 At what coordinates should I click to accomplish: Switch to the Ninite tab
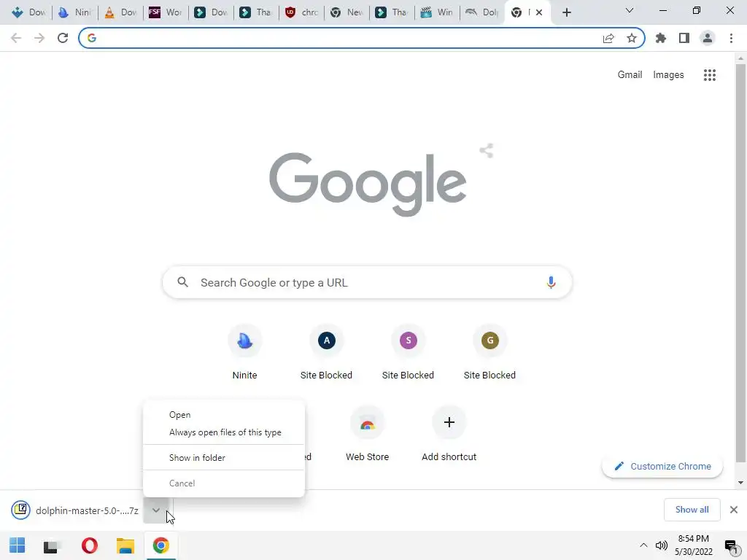75,12
